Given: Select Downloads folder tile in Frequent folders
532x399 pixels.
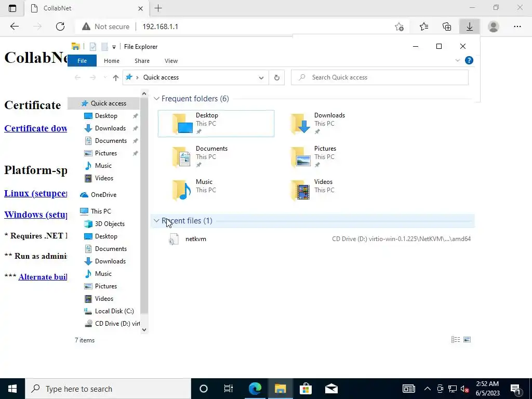Looking at the screenshot, I should (334, 124).
